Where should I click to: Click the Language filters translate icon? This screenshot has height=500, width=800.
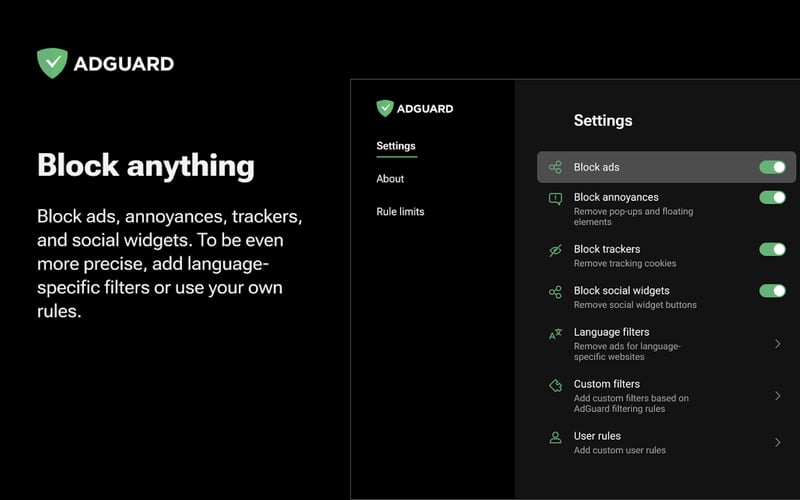click(x=555, y=334)
